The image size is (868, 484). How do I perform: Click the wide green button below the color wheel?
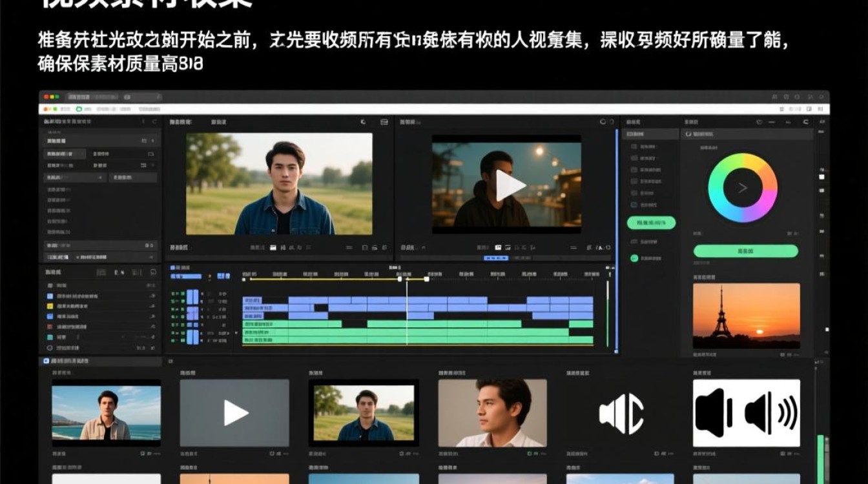point(745,252)
